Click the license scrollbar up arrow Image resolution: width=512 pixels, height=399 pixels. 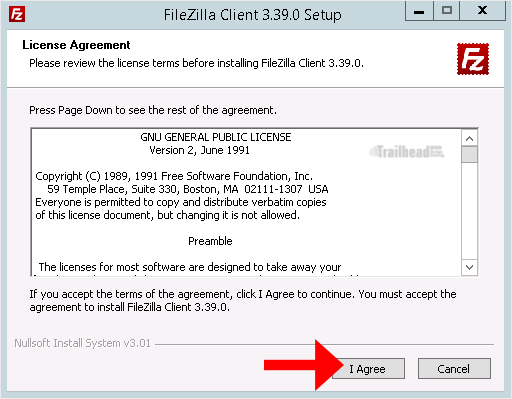pos(469,138)
